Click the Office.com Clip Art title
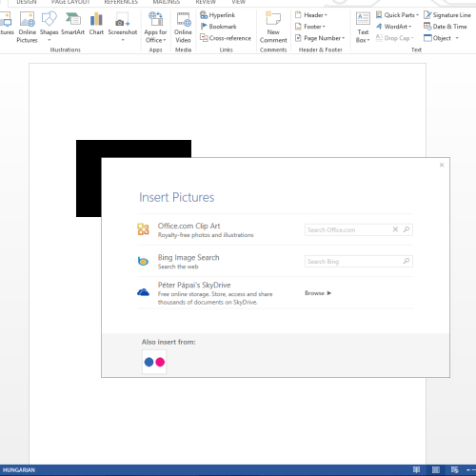The width and height of the screenshot is (476, 476). click(x=188, y=226)
